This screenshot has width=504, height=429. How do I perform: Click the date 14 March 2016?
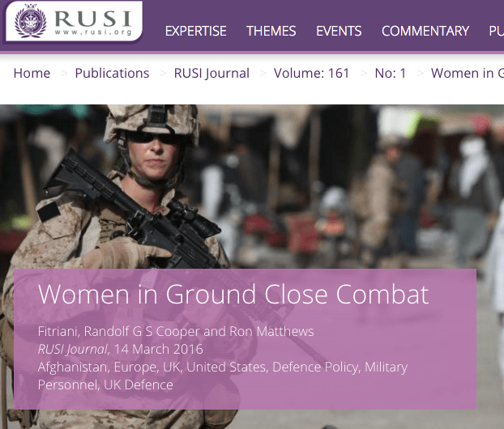pos(159,350)
